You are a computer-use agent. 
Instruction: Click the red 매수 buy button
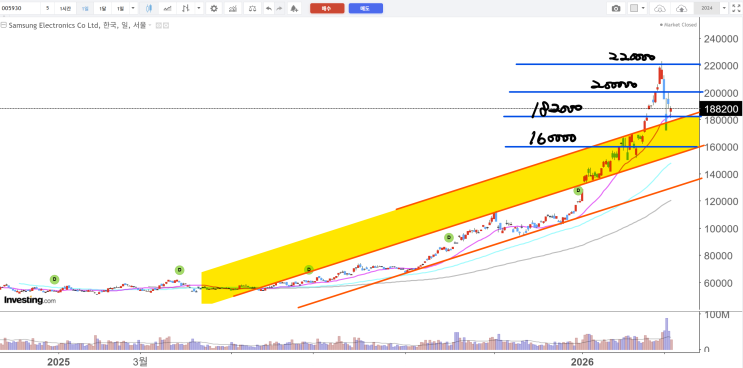[327, 9]
